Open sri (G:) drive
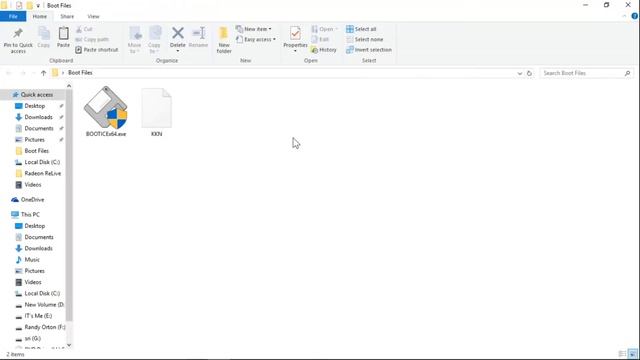Viewport: 640px width, 360px height. click(32, 339)
